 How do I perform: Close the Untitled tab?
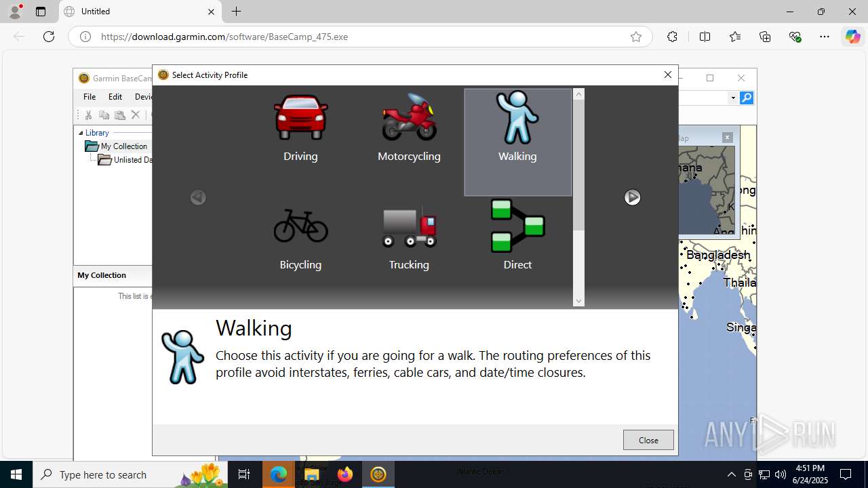(211, 12)
